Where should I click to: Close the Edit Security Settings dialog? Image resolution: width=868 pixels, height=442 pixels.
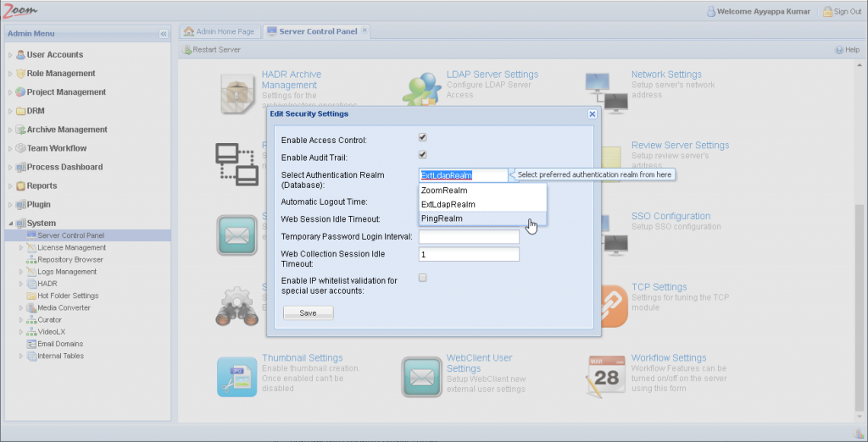coord(593,114)
